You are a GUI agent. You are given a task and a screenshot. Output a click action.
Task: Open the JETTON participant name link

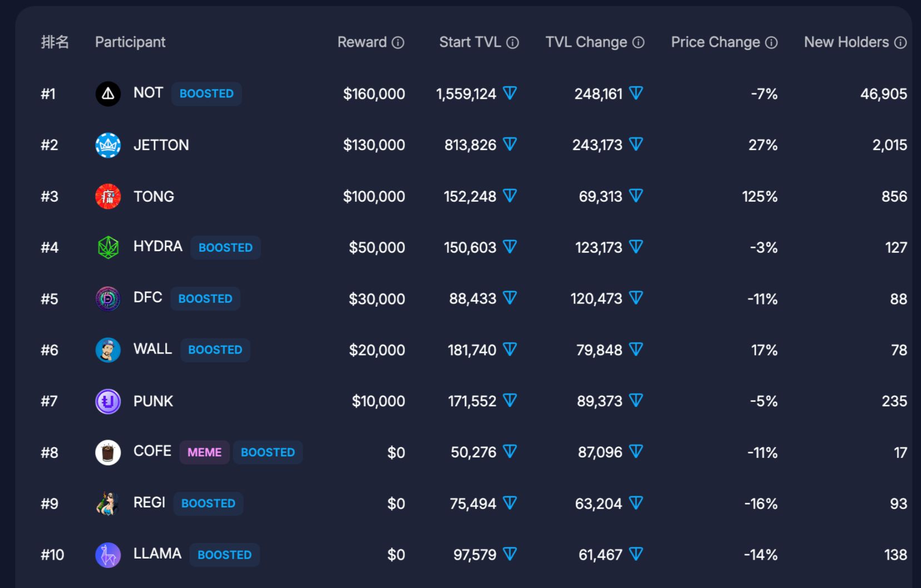[161, 145]
